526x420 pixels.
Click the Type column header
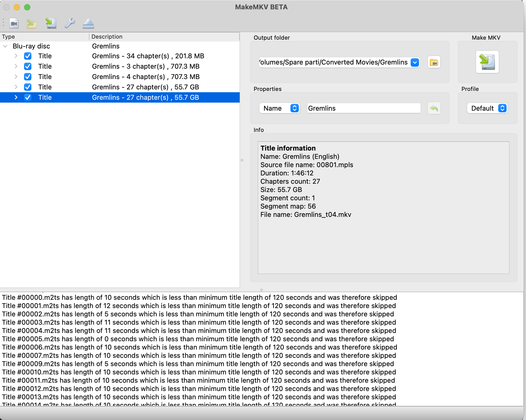(44, 37)
